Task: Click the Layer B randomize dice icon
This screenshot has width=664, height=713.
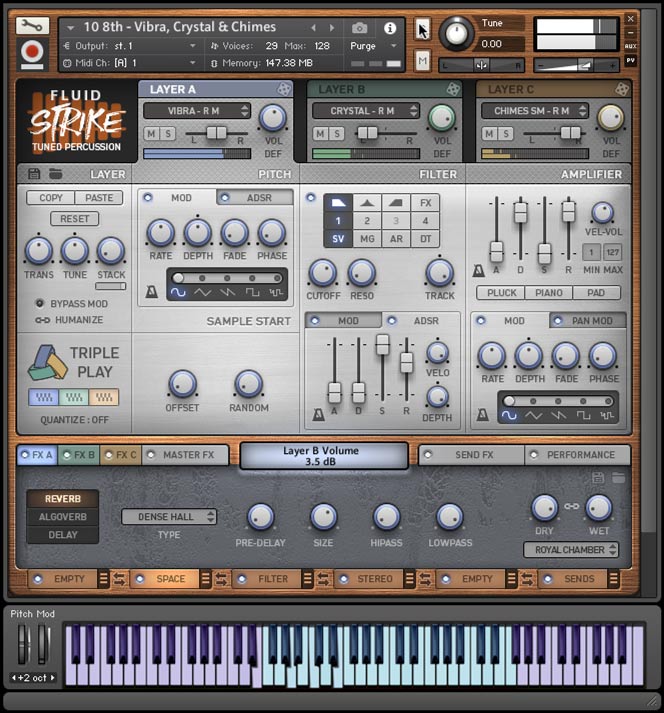Action: coord(453,89)
